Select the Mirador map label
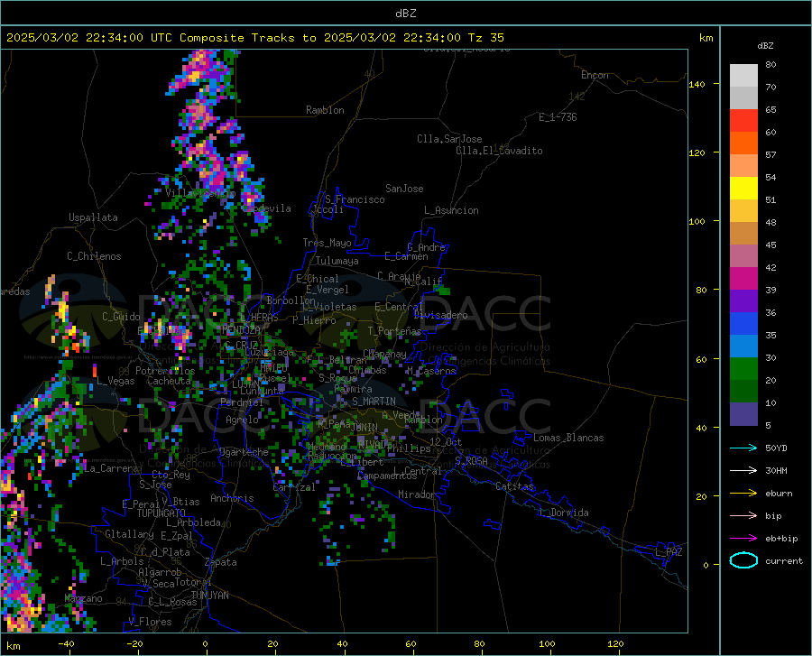The height and width of the screenshot is (656, 812). (x=417, y=494)
